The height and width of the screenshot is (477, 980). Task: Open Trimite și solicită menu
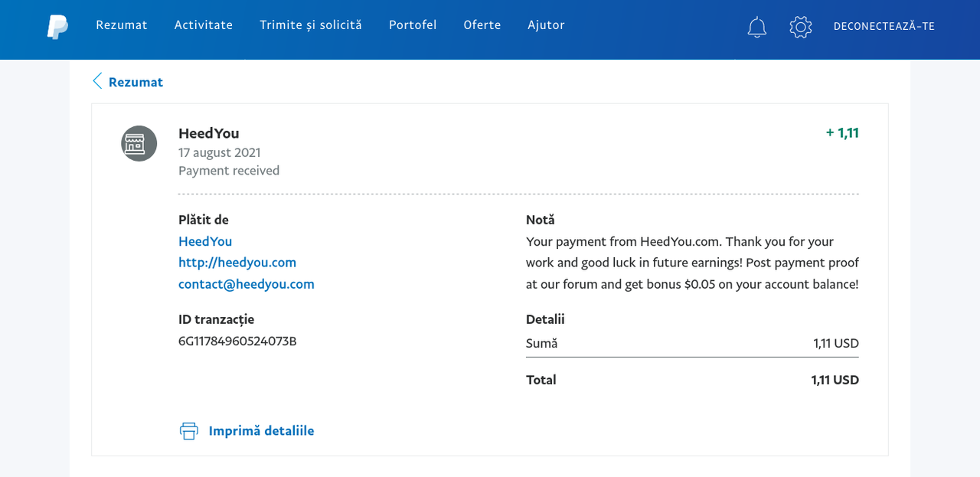311,25
